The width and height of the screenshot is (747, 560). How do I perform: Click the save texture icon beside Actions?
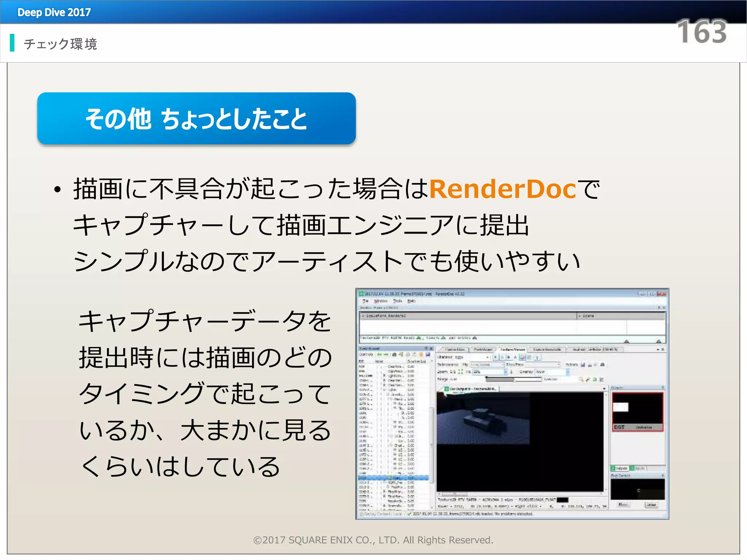coord(583,365)
